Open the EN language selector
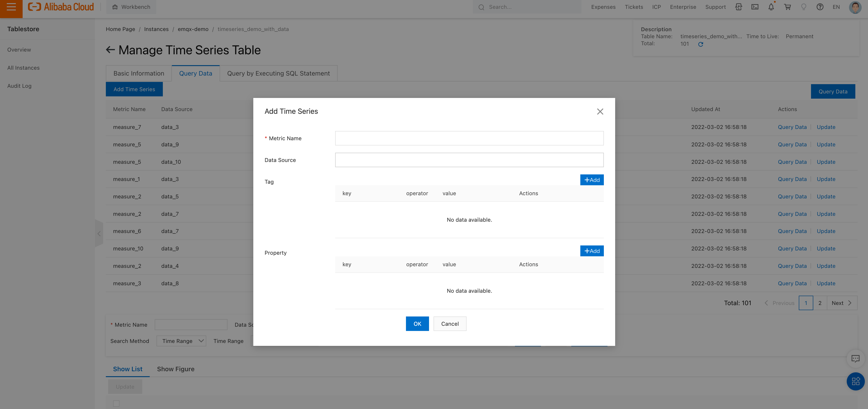Viewport: 868px width, 409px height. 836,7
